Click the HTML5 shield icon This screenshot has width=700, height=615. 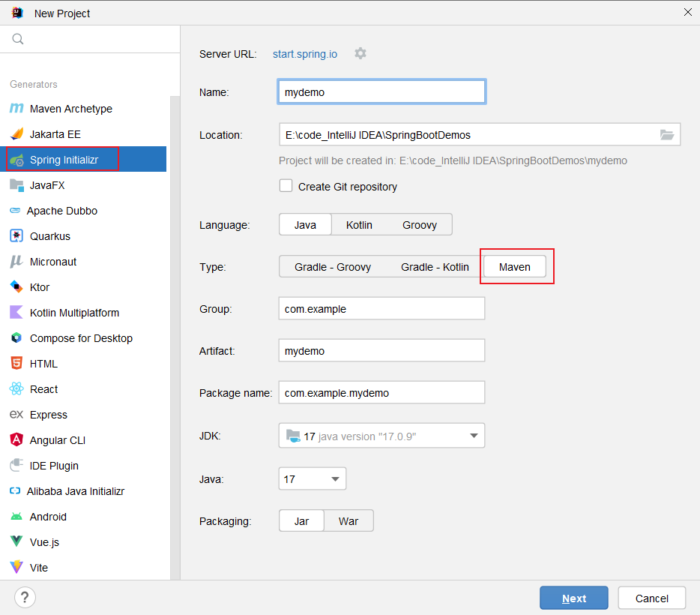pos(16,363)
